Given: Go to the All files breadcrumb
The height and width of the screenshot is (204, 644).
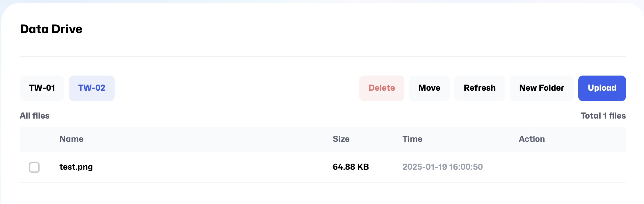Looking at the screenshot, I should [35, 116].
